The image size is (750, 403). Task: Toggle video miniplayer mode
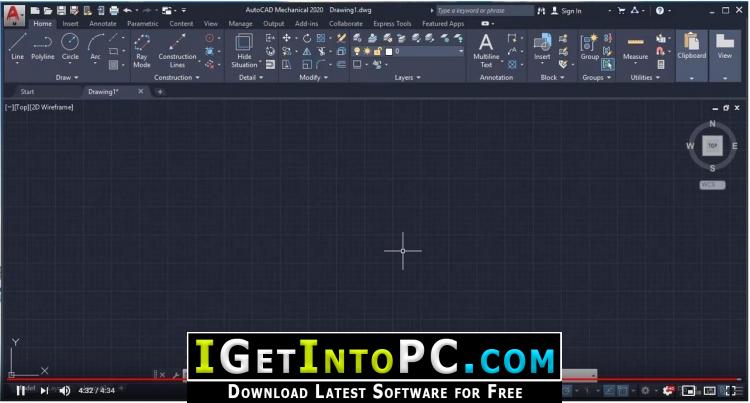click(688, 391)
